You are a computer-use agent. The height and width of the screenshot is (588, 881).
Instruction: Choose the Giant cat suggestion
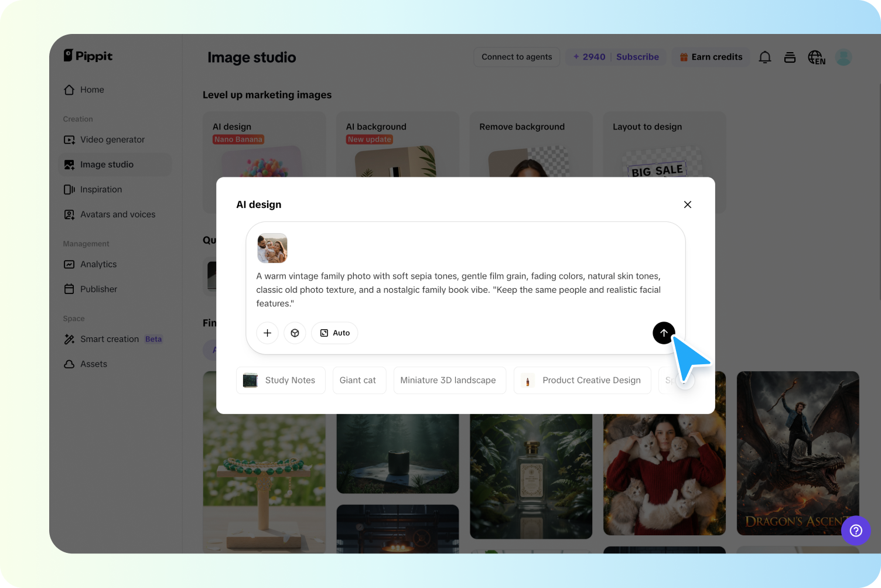click(359, 380)
